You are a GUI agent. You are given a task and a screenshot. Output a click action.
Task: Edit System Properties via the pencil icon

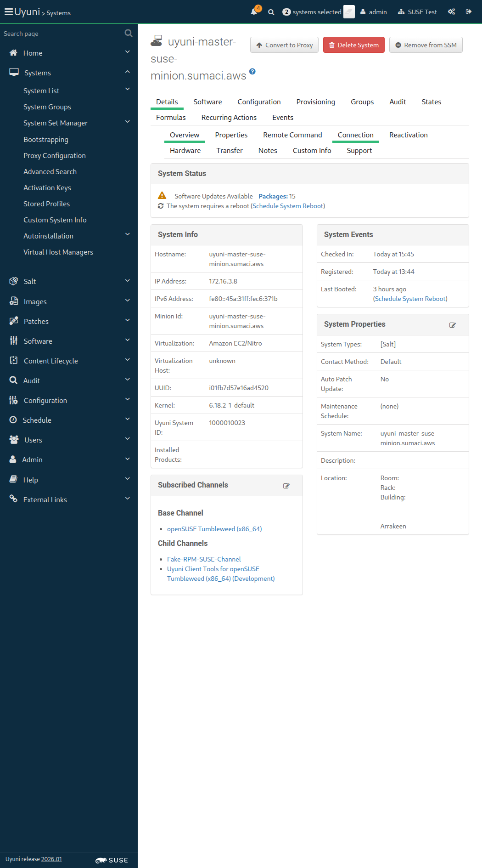[x=453, y=325]
